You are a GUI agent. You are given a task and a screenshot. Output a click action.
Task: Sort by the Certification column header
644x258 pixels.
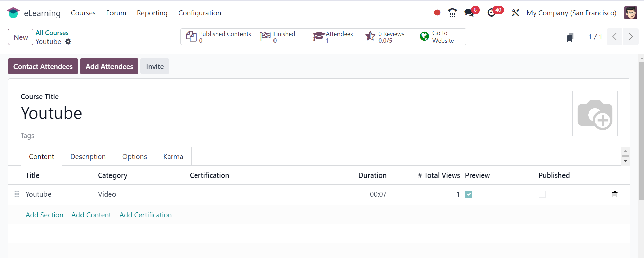(x=210, y=175)
